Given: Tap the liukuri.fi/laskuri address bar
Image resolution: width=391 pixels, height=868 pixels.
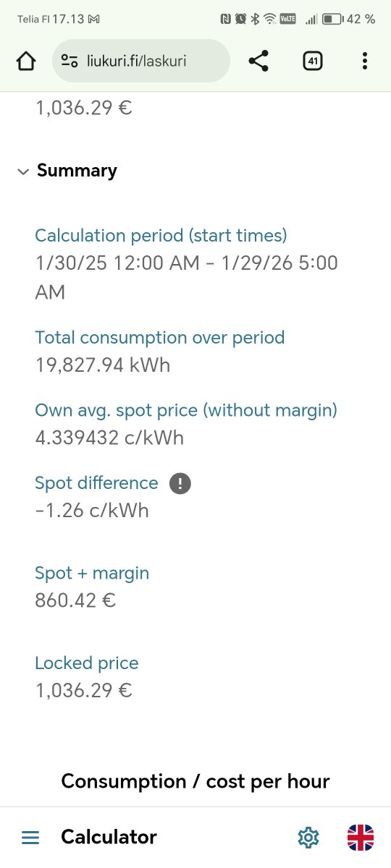Looking at the screenshot, I should coord(141,61).
